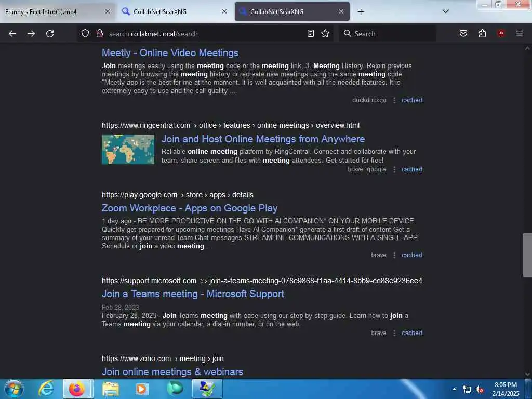Show hidden system tray icons
Image resolution: width=532 pixels, height=399 pixels.
(x=454, y=389)
